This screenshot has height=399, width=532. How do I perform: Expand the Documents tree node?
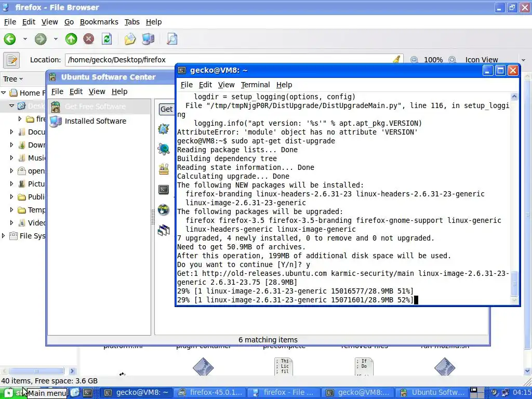tap(11, 131)
